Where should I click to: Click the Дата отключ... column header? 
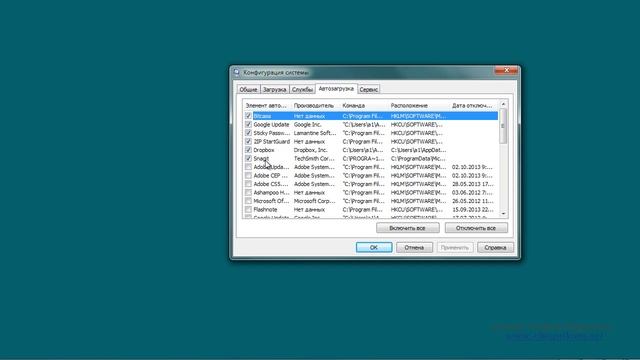coord(473,106)
